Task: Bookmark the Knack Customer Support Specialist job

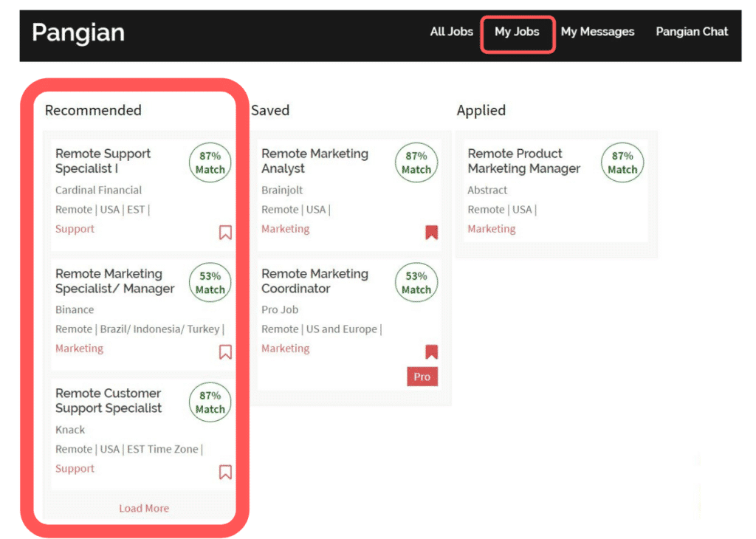Action: point(225,472)
